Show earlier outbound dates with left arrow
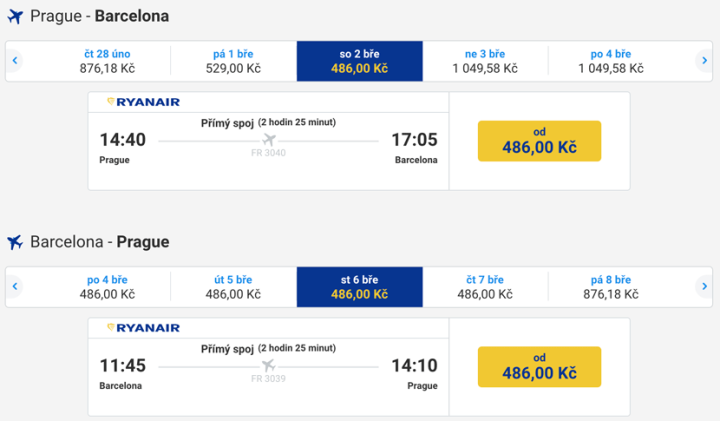This screenshot has width=720, height=421. tap(15, 61)
